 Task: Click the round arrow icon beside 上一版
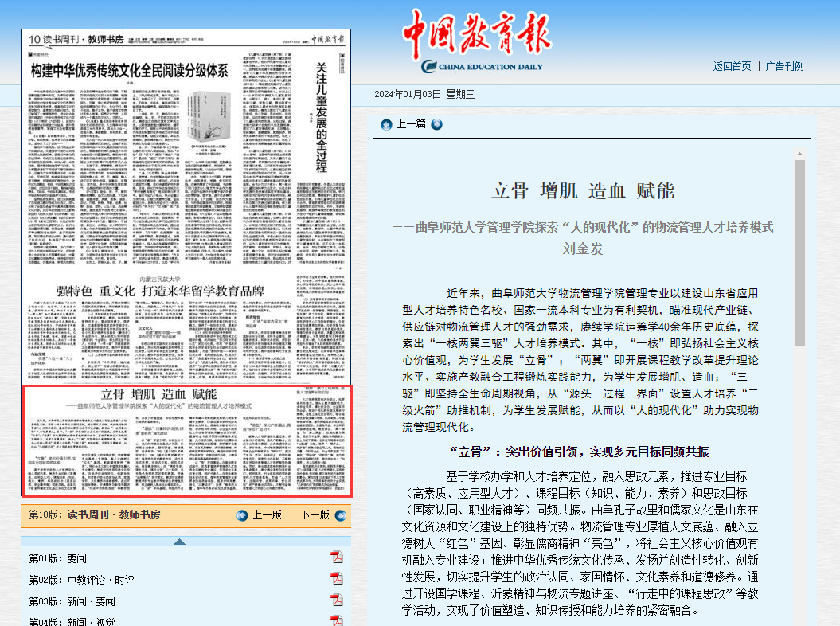coord(243,515)
